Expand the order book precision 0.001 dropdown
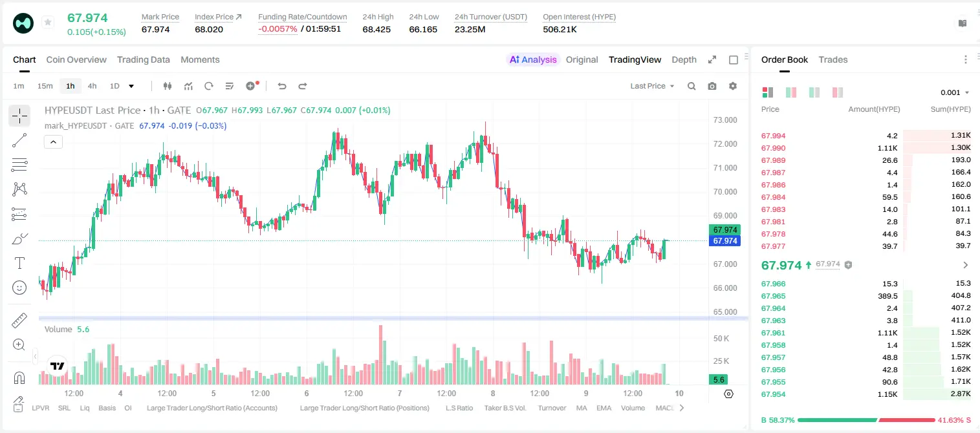Viewport: 980px width, 433px height. [x=955, y=92]
